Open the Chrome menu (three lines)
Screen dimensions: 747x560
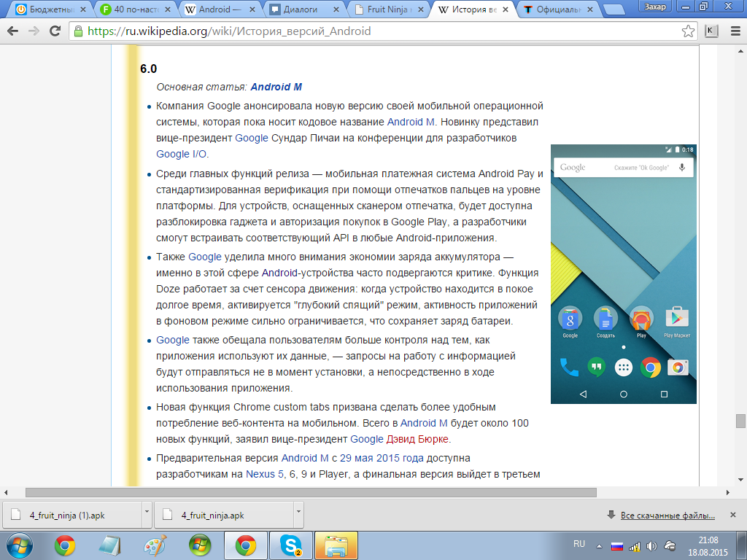click(x=734, y=31)
